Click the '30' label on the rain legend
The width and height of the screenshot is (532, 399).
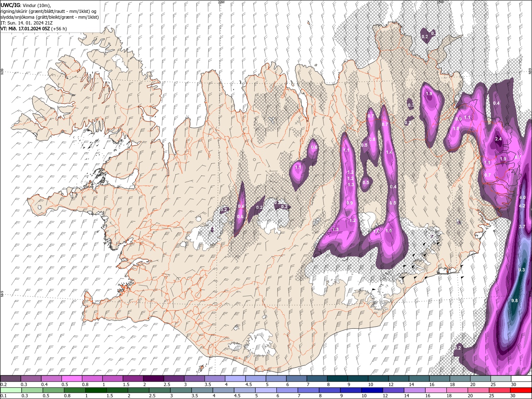coord(512,396)
